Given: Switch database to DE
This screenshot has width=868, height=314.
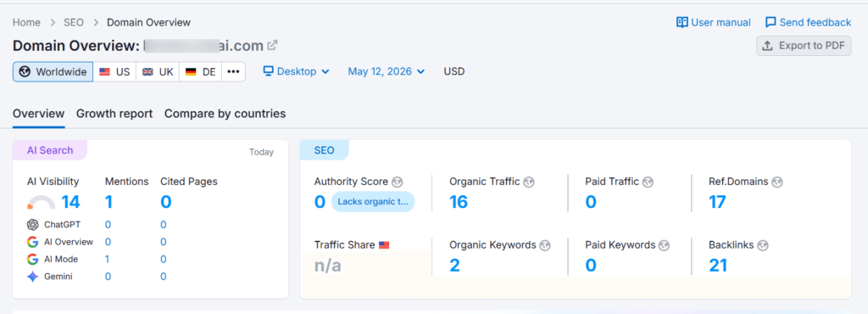Looking at the screenshot, I should (200, 72).
